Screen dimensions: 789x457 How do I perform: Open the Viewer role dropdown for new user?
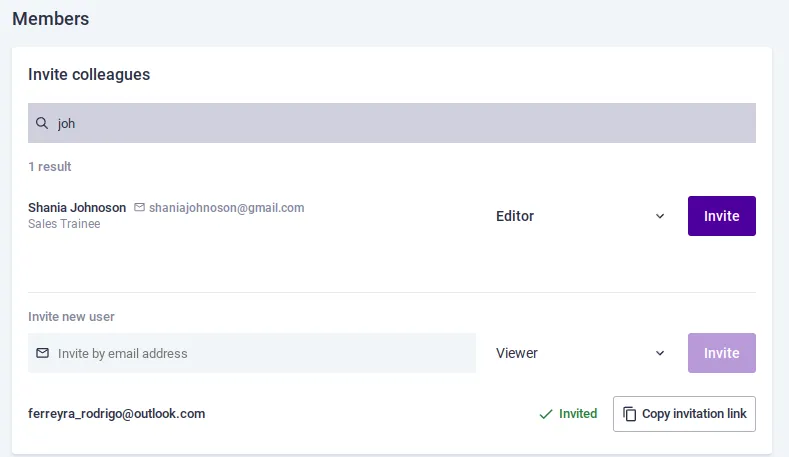[x=581, y=353]
